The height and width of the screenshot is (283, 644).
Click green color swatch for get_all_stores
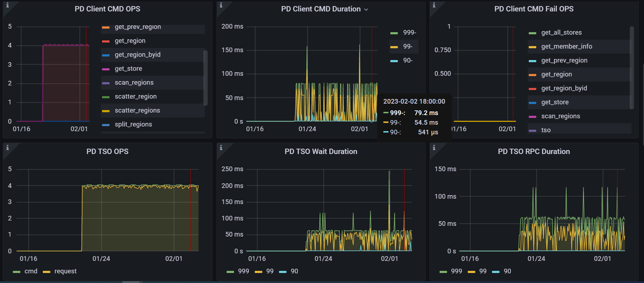pyautogui.click(x=532, y=33)
